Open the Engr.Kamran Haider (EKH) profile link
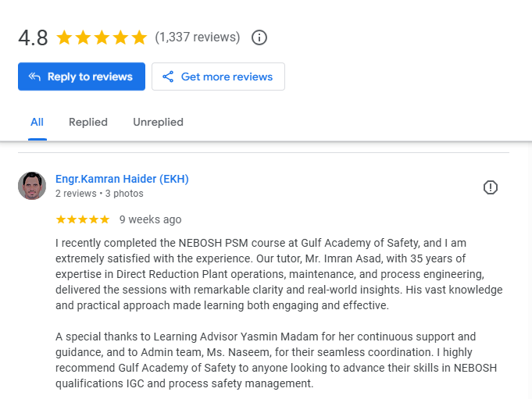This screenshot has width=532, height=399. pos(122,179)
